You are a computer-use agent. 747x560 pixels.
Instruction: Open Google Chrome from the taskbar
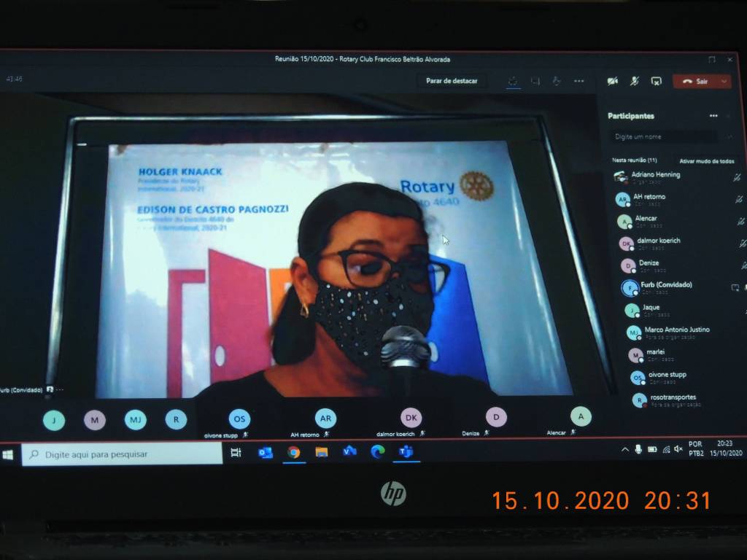click(293, 452)
